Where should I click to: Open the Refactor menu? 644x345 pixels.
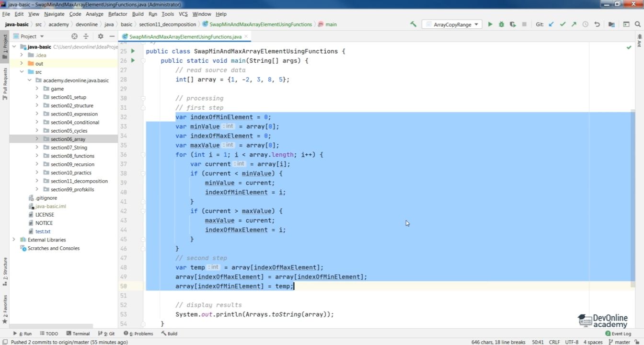[117, 14]
